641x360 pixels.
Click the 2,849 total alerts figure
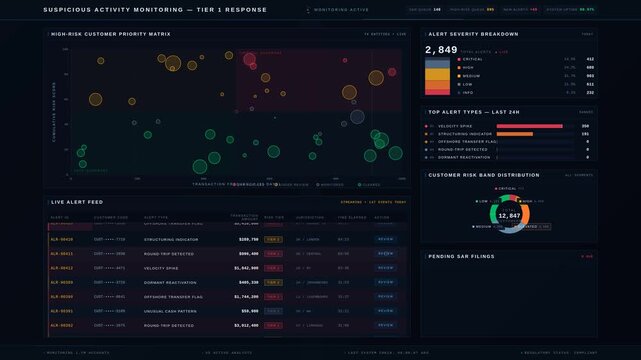pyautogui.click(x=441, y=50)
